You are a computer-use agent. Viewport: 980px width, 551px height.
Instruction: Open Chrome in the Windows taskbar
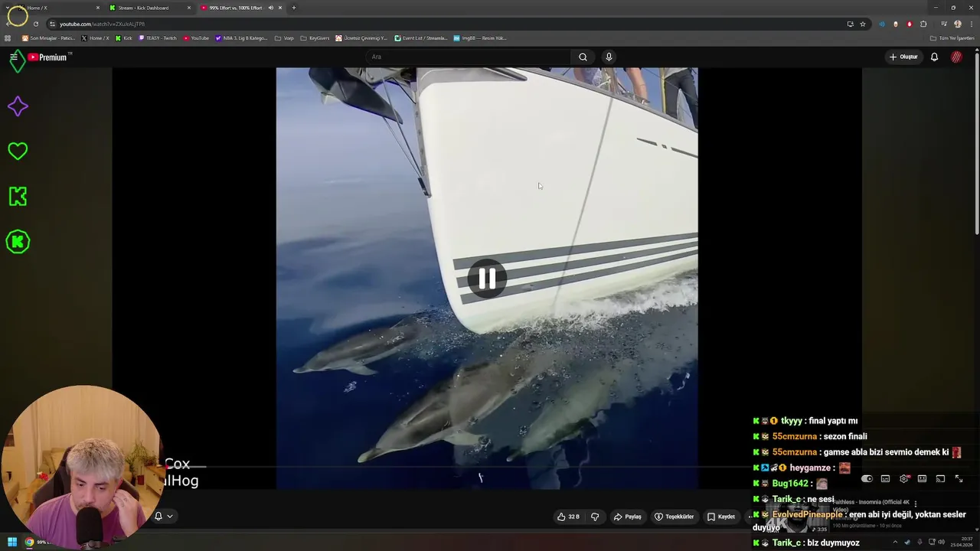29,542
